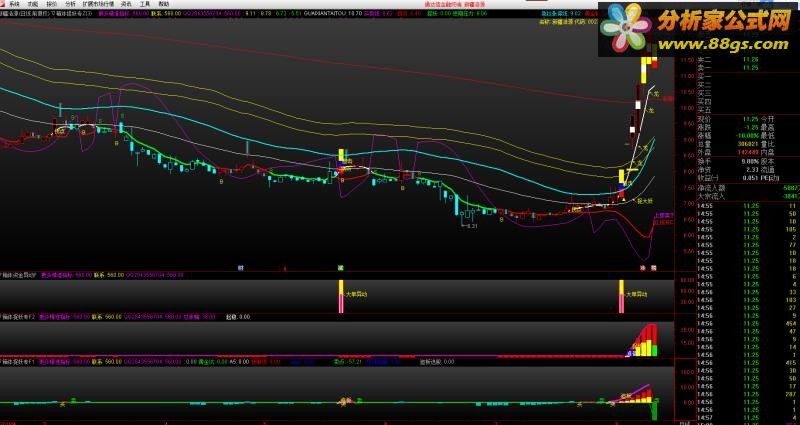This screenshot has width=800, height=425.
Task: Open the 扩展市场行情 menu
Action: tap(98, 4)
